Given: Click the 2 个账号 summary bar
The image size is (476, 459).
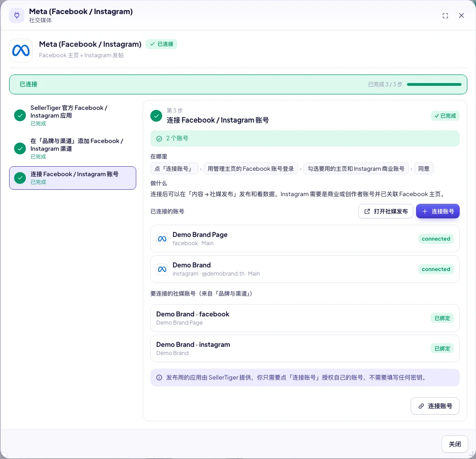Looking at the screenshot, I should pyautogui.click(x=305, y=138).
